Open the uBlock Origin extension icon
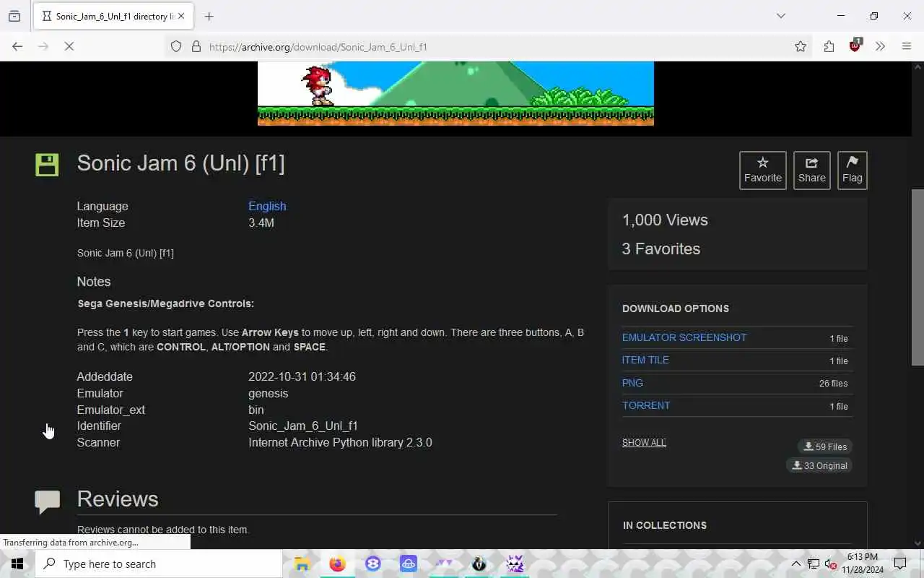 coord(855,46)
